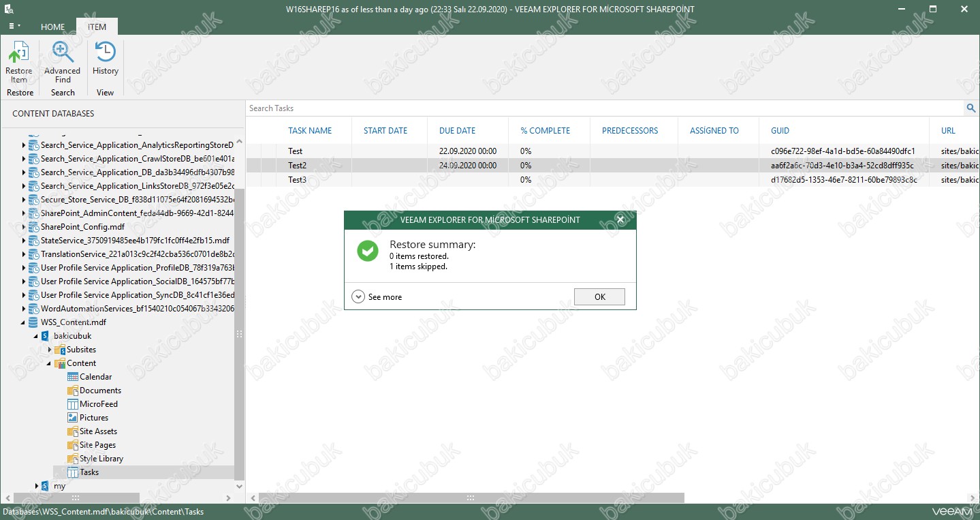
Task: Click the Subsites folder icon
Action: tap(60, 350)
